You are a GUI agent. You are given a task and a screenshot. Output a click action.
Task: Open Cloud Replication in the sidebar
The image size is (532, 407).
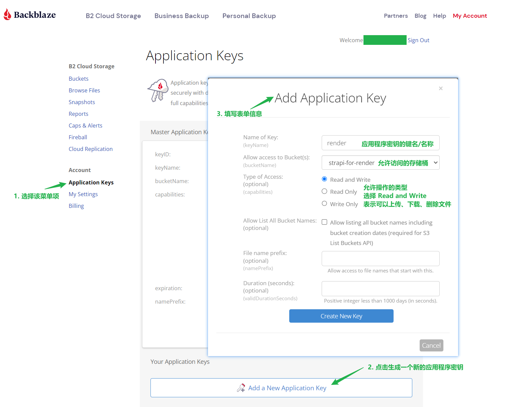(91, 149)
